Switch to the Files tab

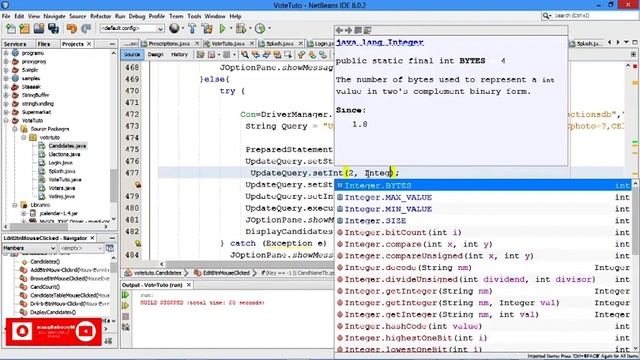[44, 44]
